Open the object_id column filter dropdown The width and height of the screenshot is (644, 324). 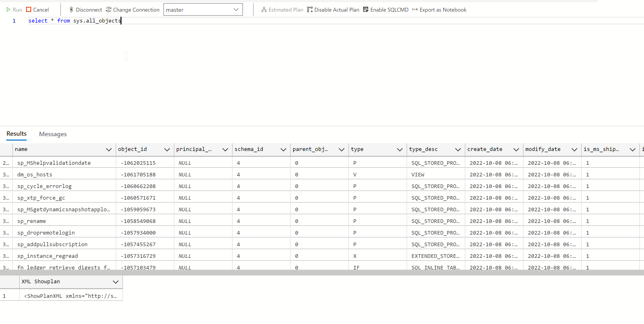167,149
